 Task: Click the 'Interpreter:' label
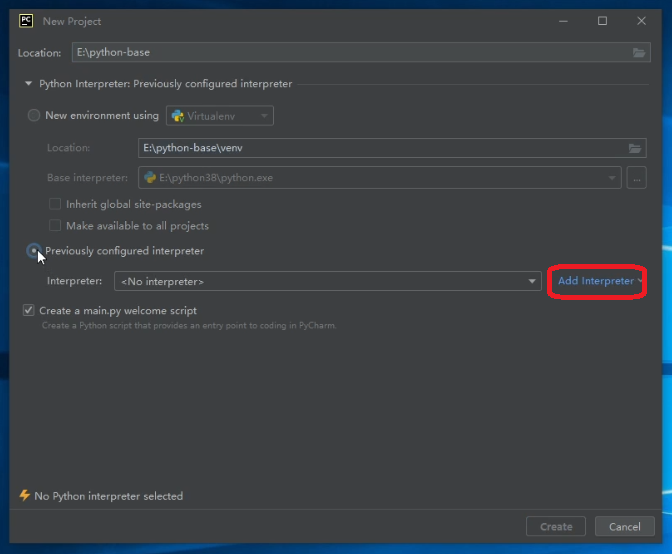point(75,281)
